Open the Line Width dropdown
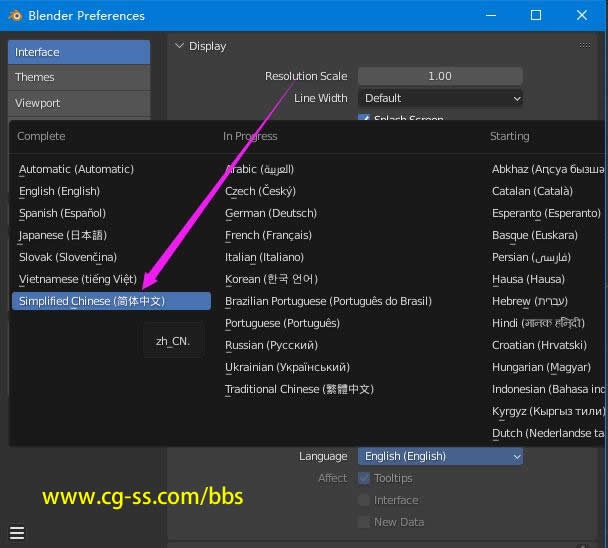Screen dimensions: 608x548 [x=440, y=98]
